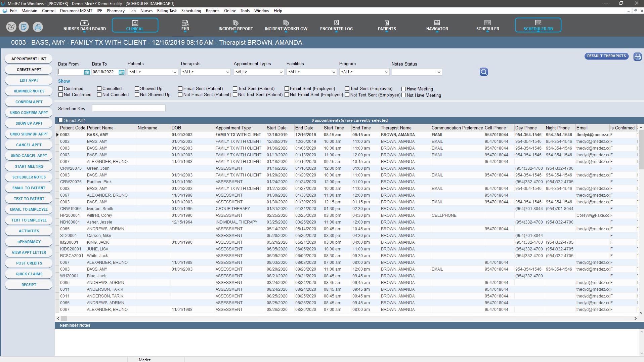This screenshot has height=362, width=644.
Task: Open the Document MGMT menu
Action: [76, 11]
